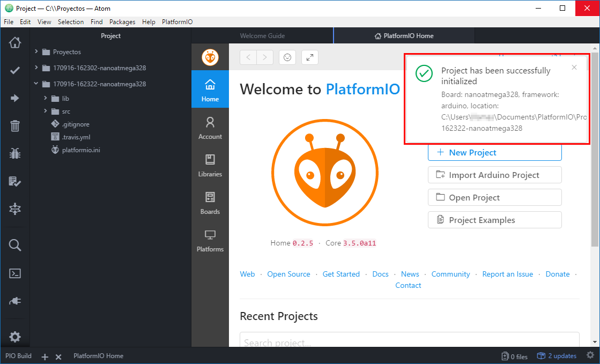Follow the Web link
600x364 pixels.
tap(247, 274)
